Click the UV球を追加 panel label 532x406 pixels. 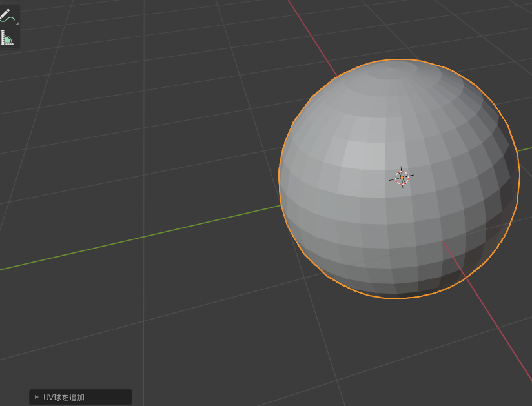click(64, 397)
